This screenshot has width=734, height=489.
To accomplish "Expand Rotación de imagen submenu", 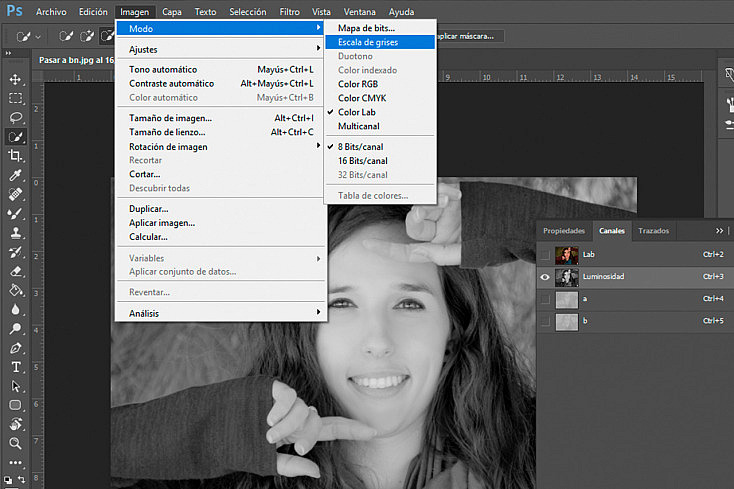I will point(220,146).
